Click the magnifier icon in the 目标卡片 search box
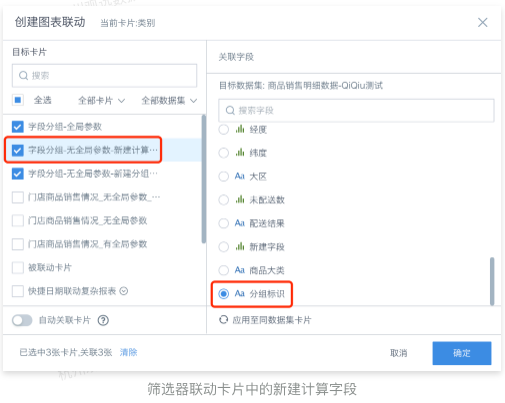Image resolution: width=505 pixels, height=403 pixels. coord(23,76)
